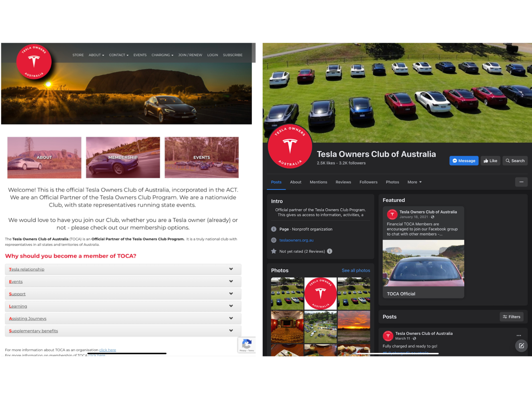Screen dimensions: 532x399
Task: Switch to the Photos tab
Action: [392, 182]
